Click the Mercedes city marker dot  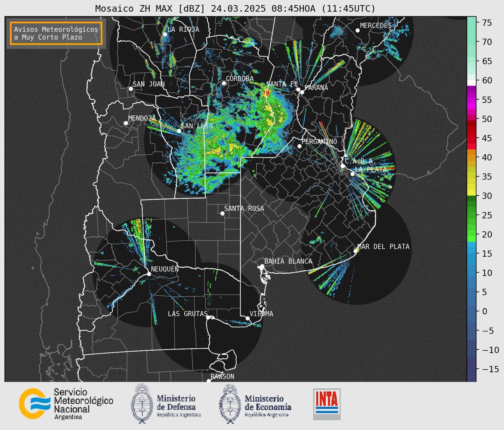[358, 31]
